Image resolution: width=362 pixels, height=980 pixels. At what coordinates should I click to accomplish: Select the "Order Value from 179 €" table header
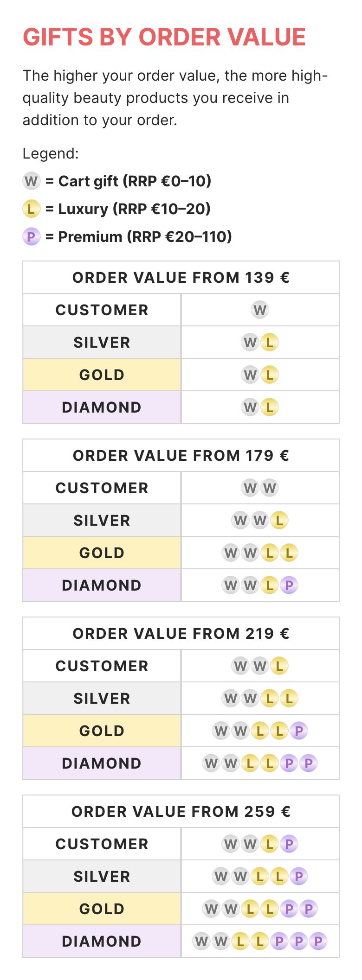181,455
